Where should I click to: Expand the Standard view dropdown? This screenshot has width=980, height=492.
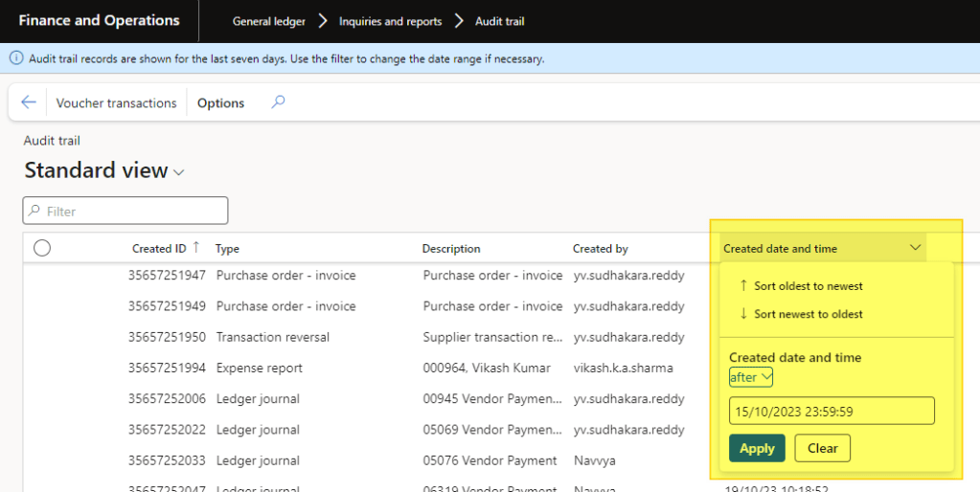click(x=178, y=172)
